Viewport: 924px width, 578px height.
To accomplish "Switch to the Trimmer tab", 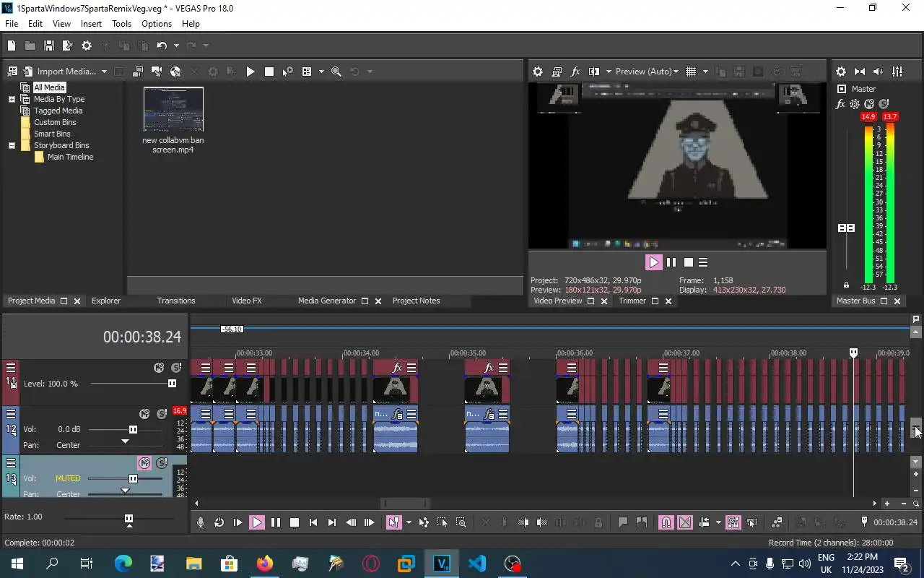I will coord(632,301).
